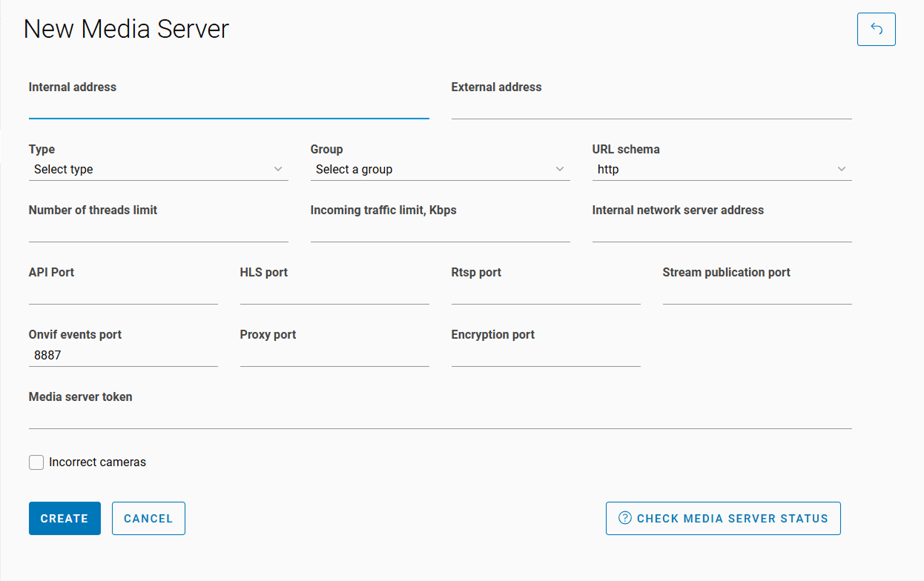This screenshot has height=581, width=924.
Task: Open the URL schema dropdown
Action: [722, 170]
